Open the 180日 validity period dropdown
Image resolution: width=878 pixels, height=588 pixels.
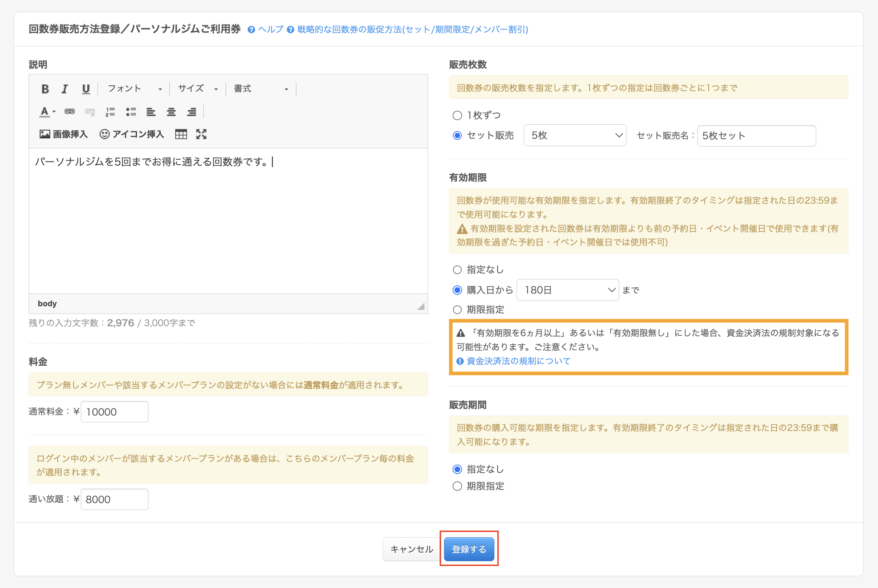pos(567,290)
